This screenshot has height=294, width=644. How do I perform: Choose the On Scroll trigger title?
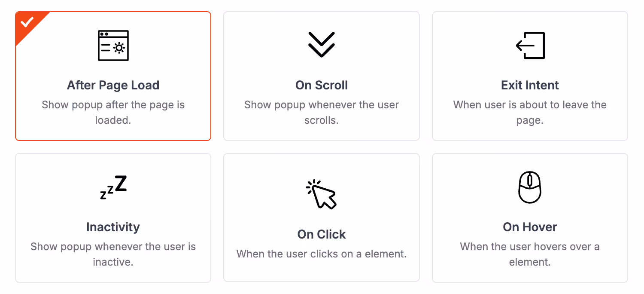click(322, 85)
